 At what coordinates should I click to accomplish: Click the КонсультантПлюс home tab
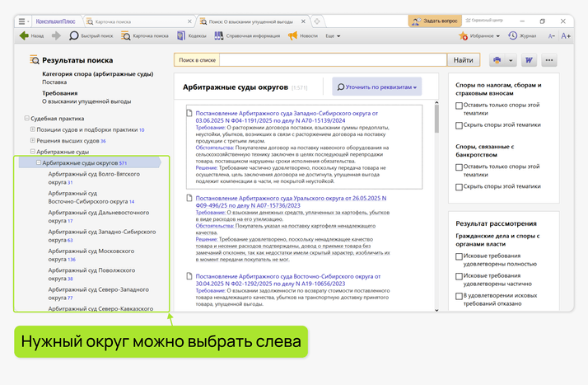[x=55, y=21]
